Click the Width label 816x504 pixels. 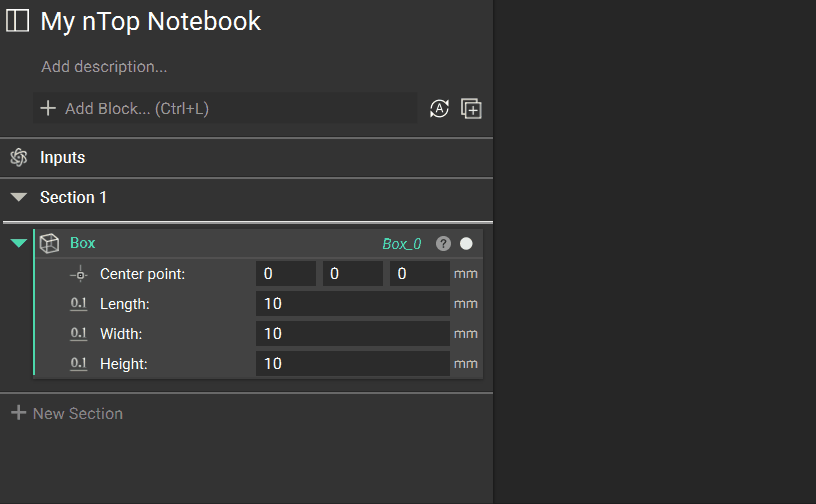click(121, 334)
